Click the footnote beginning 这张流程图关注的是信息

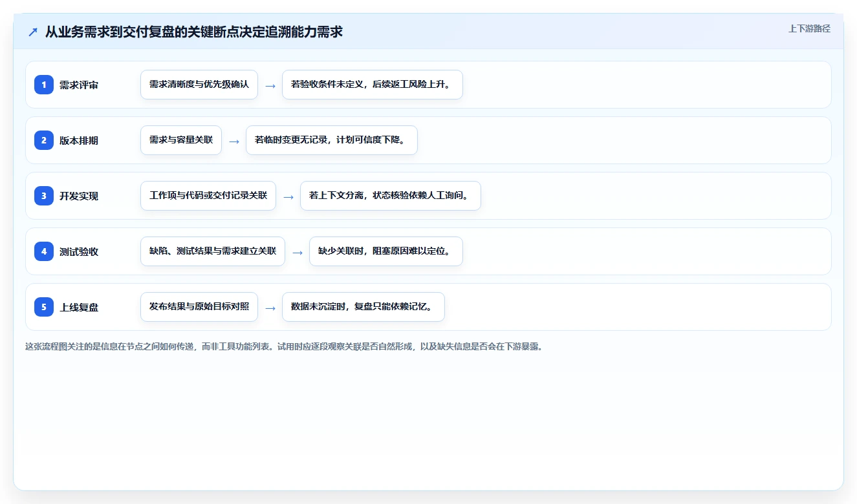[284, 346]
